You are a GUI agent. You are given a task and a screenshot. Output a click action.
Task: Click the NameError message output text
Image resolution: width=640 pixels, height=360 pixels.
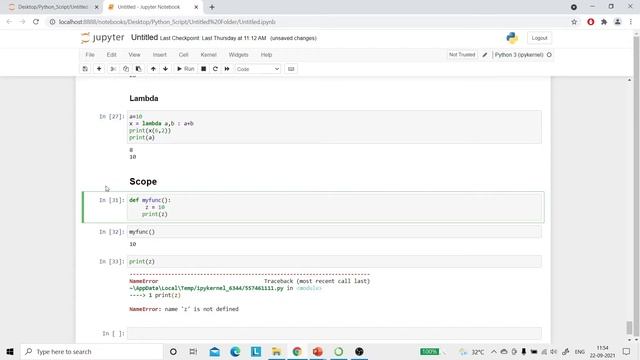(x=184, y=309)
